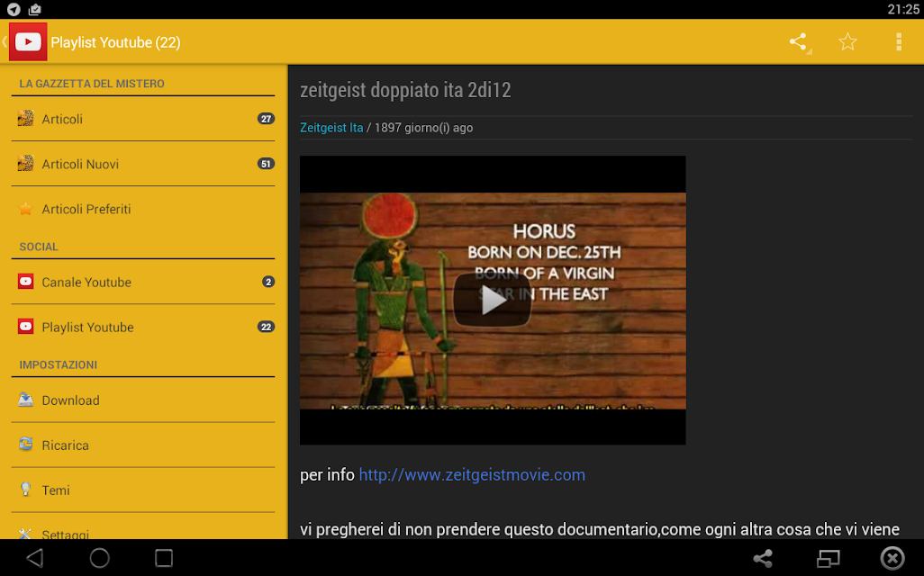Viewport: 924px width, 576px height.
Task: Select Playlist Youtube in the sidebar
Action: click(x=143, y=327)
